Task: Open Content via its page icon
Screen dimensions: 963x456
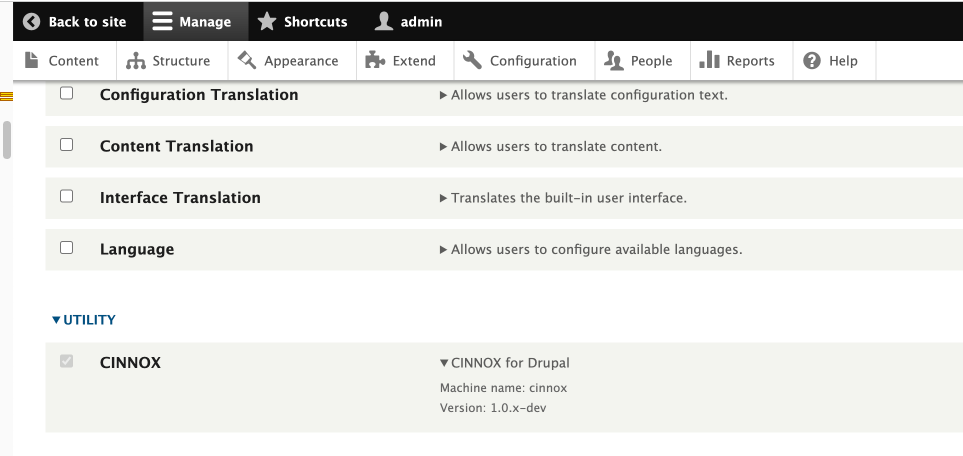Action: point(32,60)
